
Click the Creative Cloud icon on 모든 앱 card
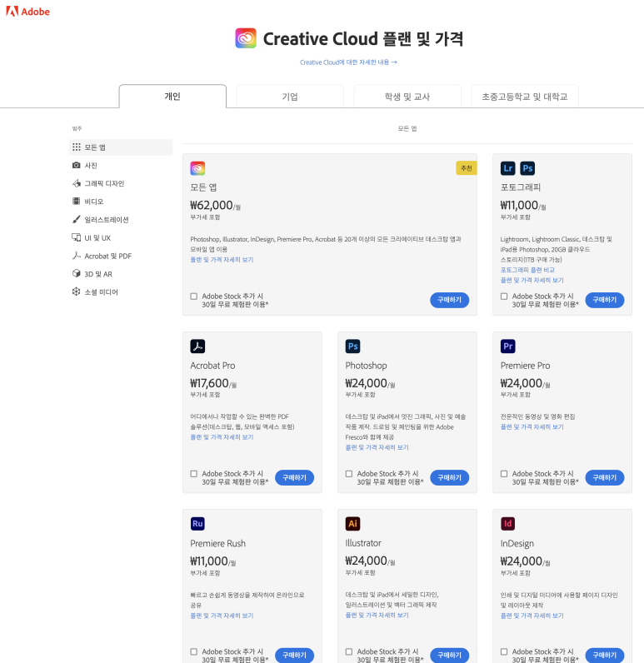[197, 168]
